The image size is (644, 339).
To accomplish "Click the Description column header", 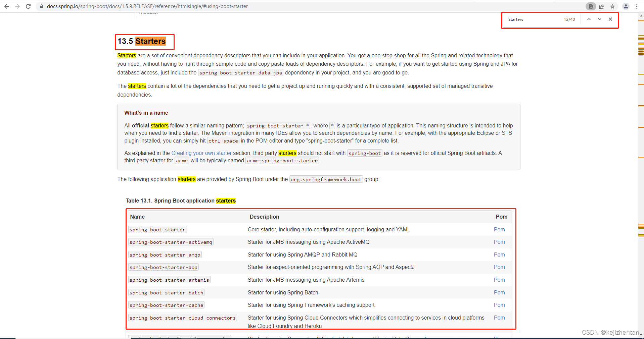I will [x=264, y=217].
